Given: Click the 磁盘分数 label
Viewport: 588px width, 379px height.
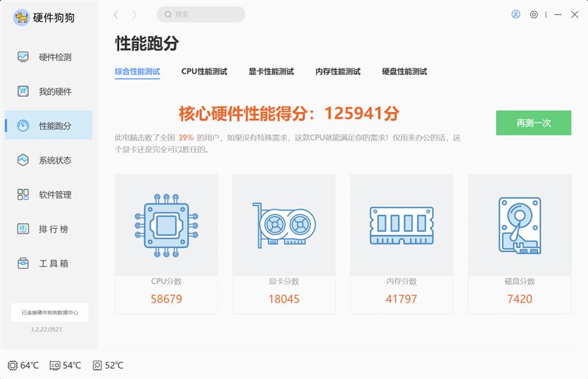Looking at the screenshot, I should 520,281.
